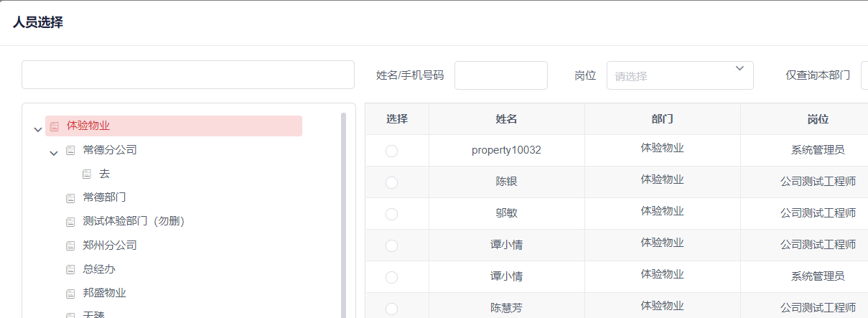This screenshot has height=318, width=868.
Task: Click the 姓名 column header
Action: pyautogui.click(x=506, y=119)
